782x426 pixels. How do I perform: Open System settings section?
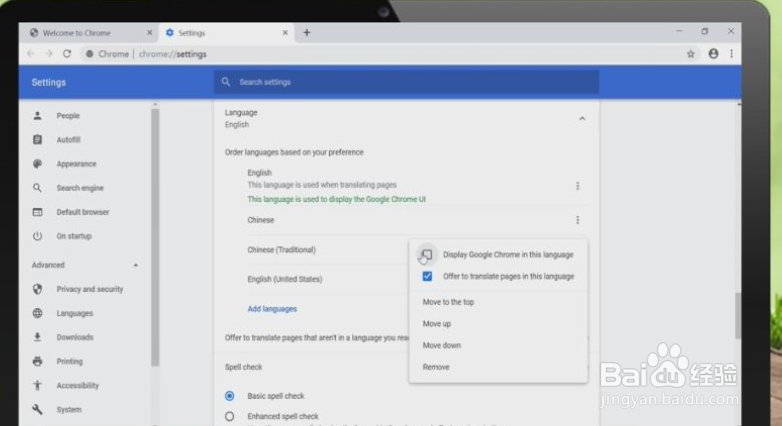click(69, 410)
